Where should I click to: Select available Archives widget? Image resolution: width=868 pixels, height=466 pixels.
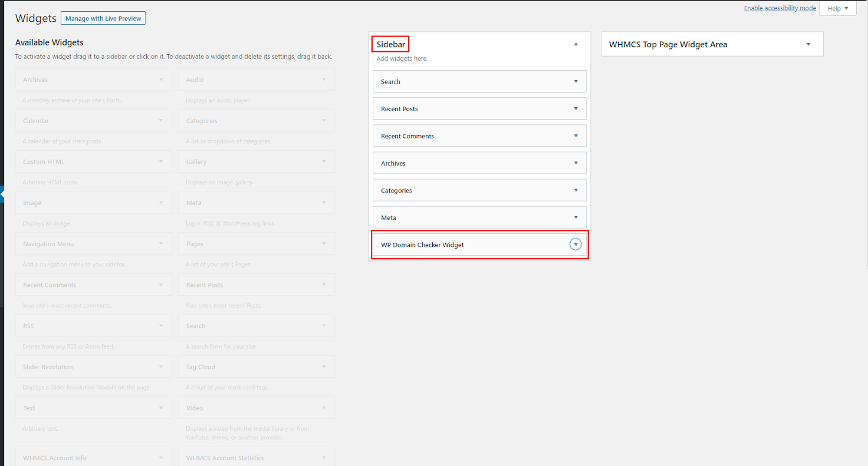[93, 80]
